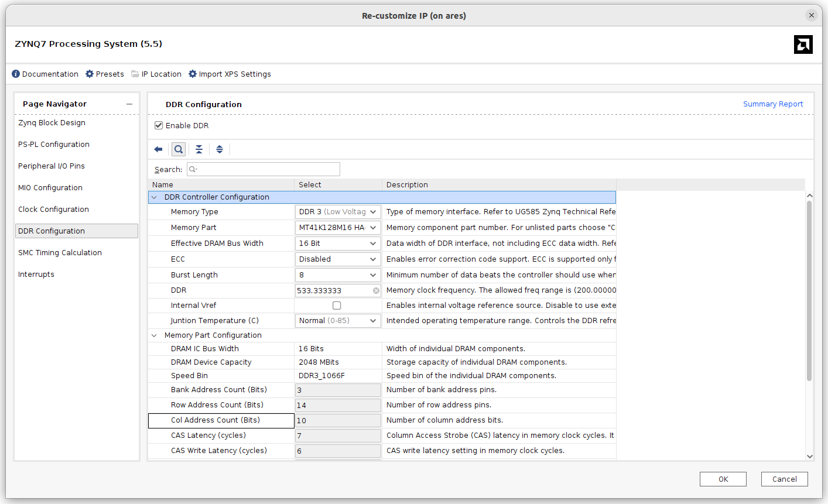
Task: Click the Col Address Count value field
Action: pyautogui.click(x=338, y=420)
